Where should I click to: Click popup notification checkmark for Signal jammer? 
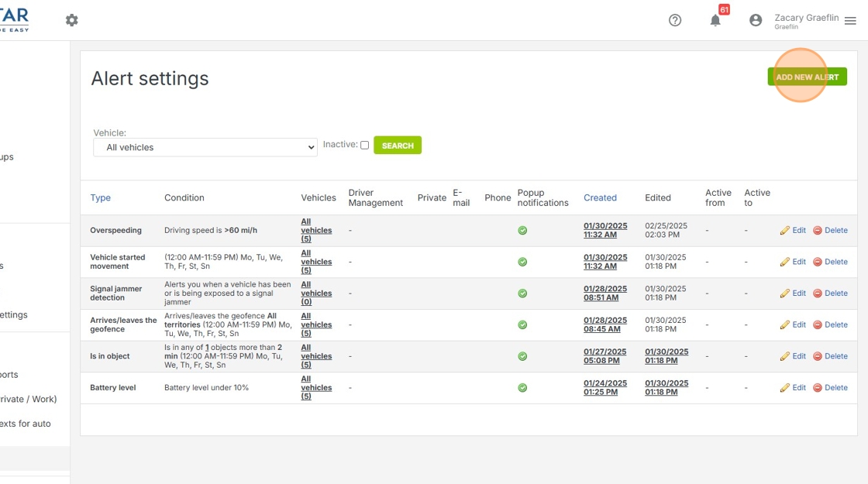(522, 293)
